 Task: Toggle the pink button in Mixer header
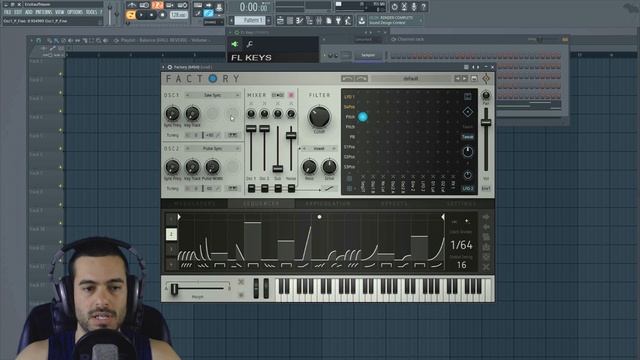point(291,95)
